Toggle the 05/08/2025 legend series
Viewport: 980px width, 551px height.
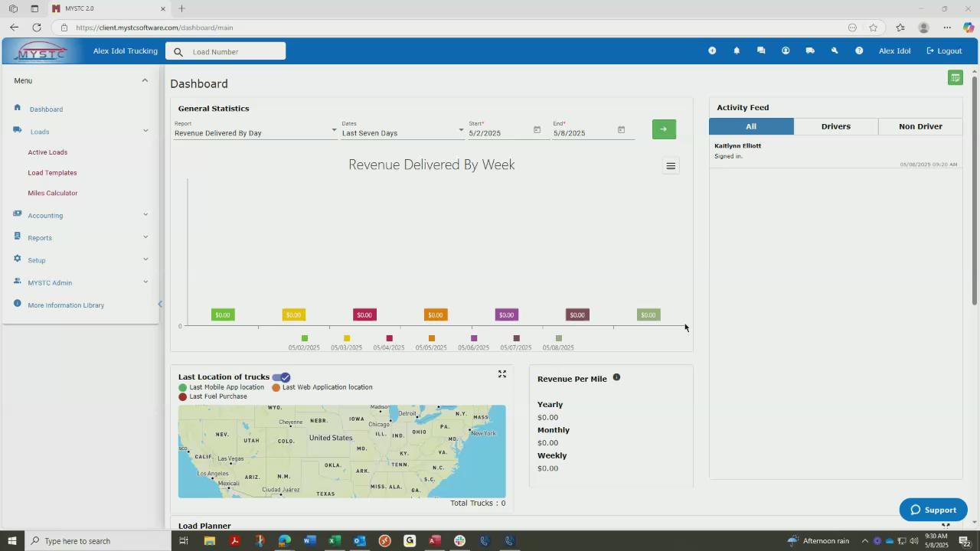(558, 343)
